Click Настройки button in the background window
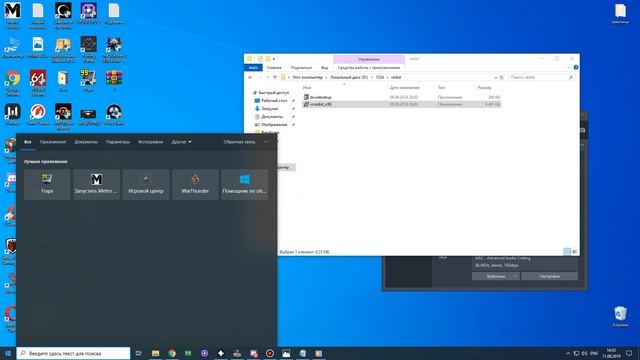This screenshot has width=640, height=360. coord(549,276)
